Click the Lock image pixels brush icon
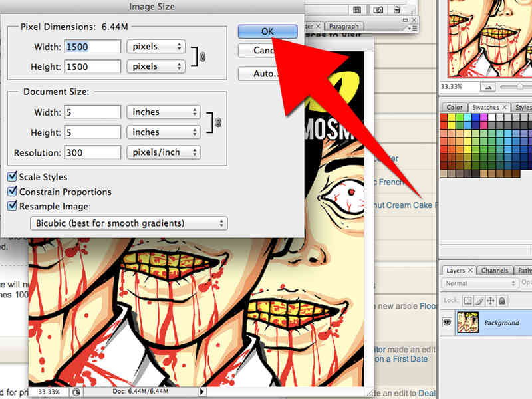 click(x=479, y=301)
